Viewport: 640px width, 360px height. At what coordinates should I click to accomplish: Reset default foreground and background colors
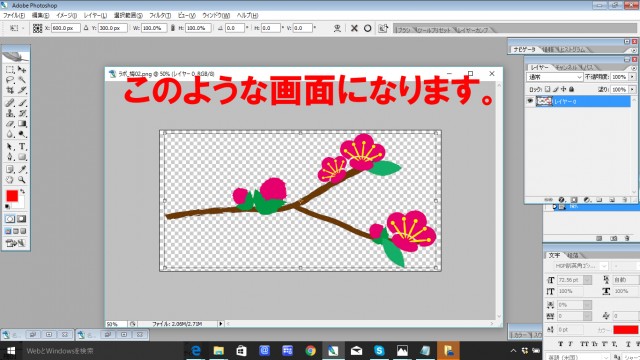click(x=7, y=207)
